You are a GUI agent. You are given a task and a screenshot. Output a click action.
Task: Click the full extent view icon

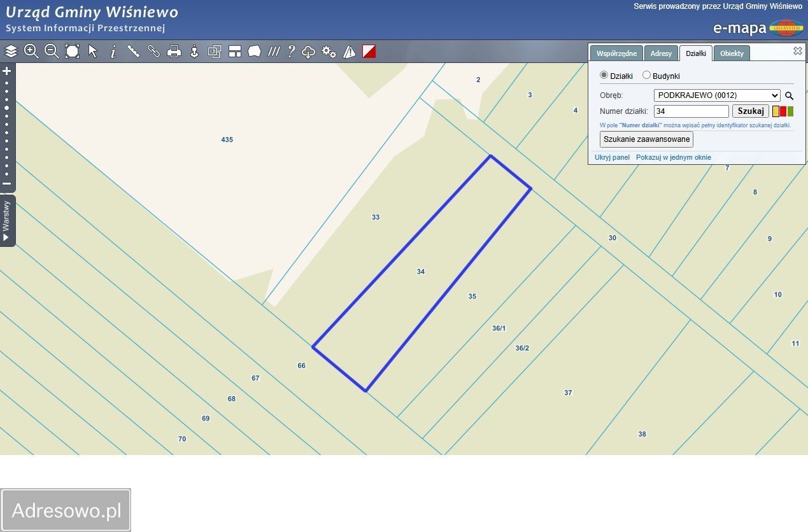click(x=73, y=52)
